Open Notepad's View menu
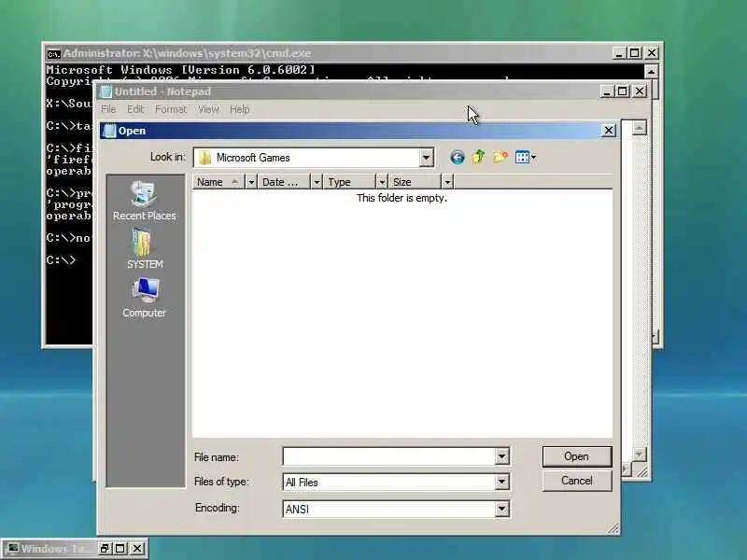Image resolution: width=747 pixels, height=560 pixels. (208, 109)
